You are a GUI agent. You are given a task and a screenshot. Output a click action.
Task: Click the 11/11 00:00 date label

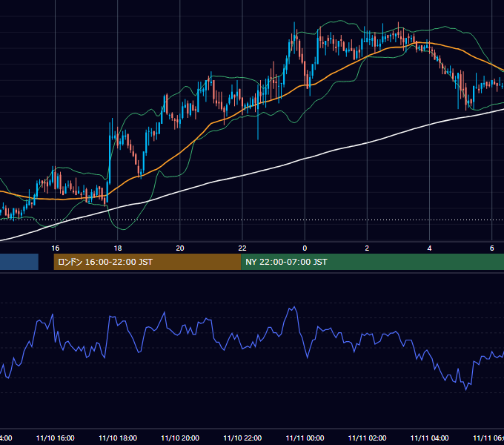tap(305, 438)
